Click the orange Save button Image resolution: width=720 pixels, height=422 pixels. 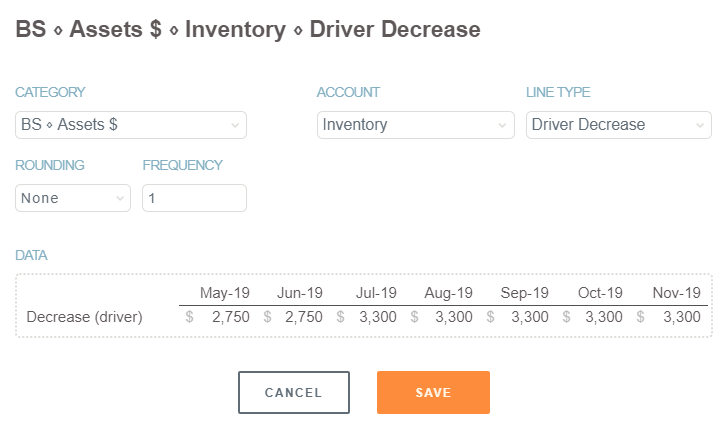click(433, 392)
